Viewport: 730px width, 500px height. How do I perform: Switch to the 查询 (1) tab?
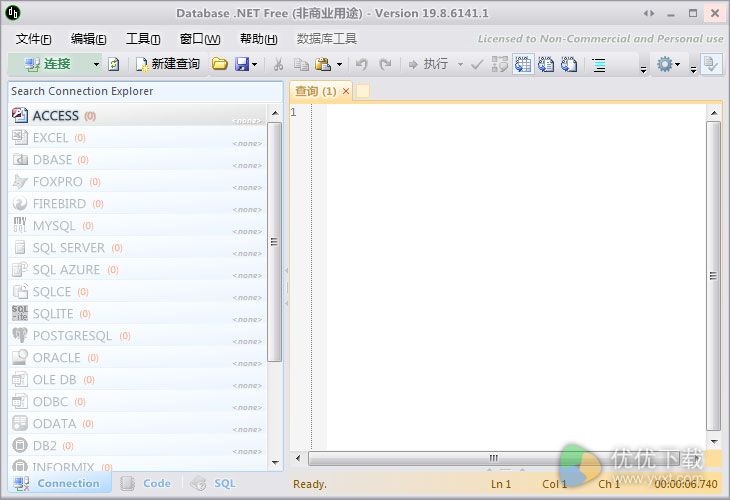pyautogui.click(x=316, y=91)
